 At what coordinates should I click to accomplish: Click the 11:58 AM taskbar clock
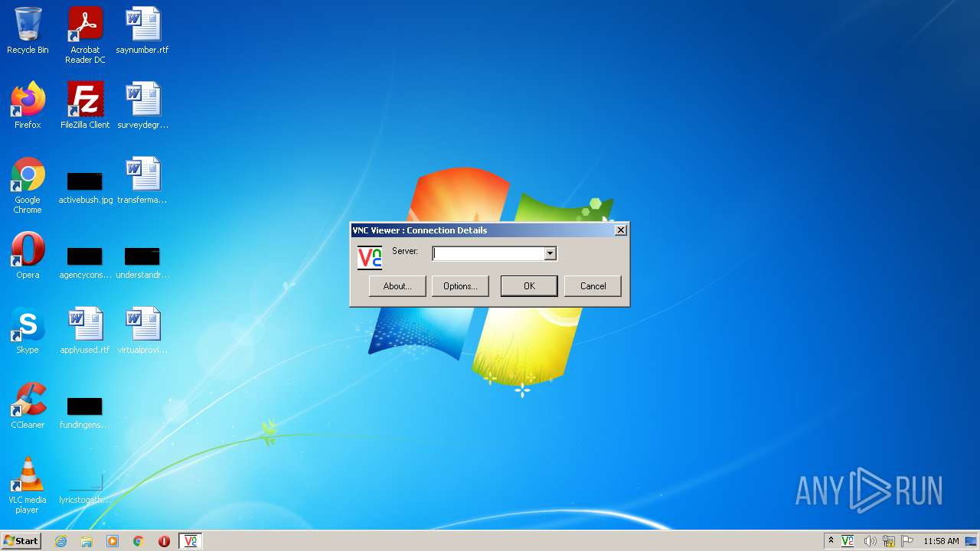coord(941,541)
